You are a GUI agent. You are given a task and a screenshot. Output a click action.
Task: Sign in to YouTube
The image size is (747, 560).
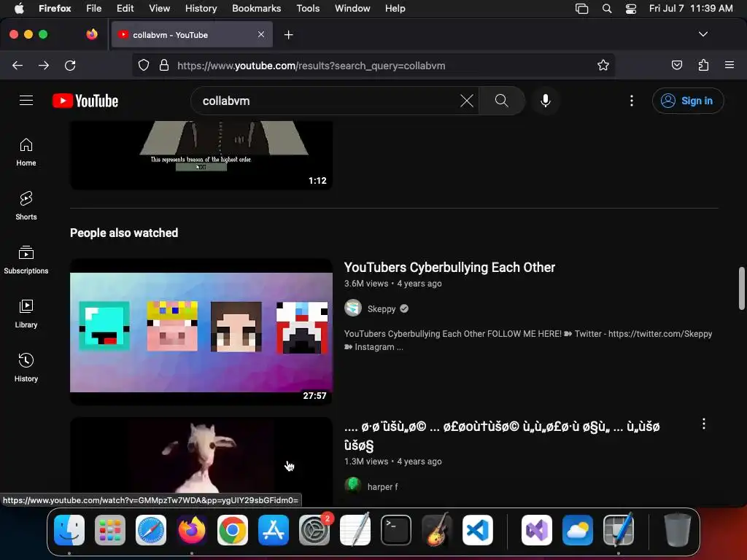click(x=687, y=101)
